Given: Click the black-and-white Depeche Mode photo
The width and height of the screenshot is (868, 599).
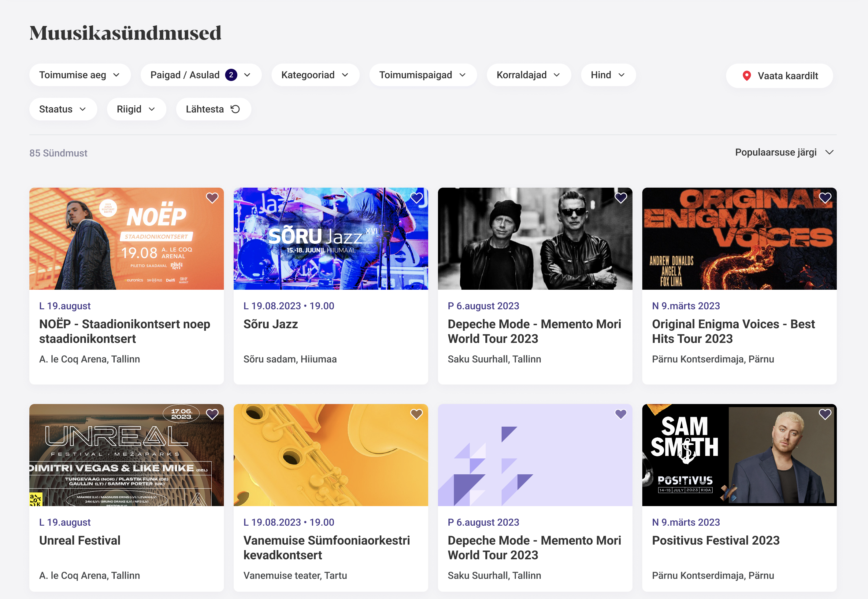Looking at the screenshot, I should point(535,239).
